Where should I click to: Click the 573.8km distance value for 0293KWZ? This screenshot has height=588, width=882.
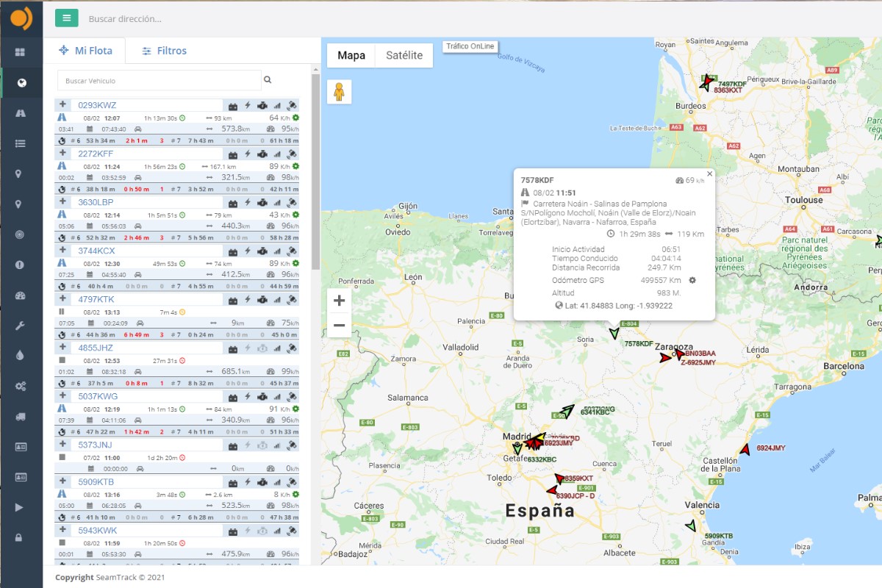(x=237, y=129)
